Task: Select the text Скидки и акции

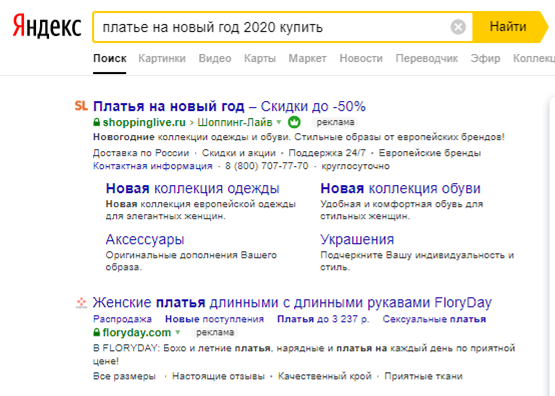Action: coord(239,153)
